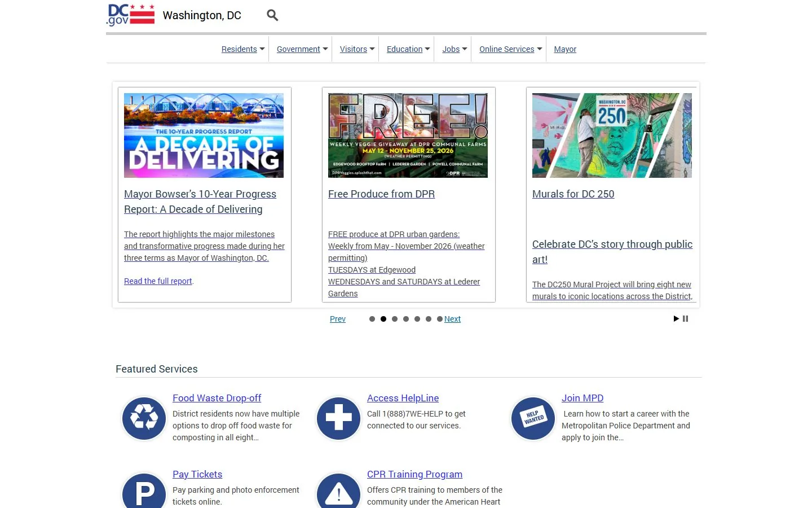Open the Free Produce from DPR link
This screenshot has height=508, width=812.
(381, 194)
